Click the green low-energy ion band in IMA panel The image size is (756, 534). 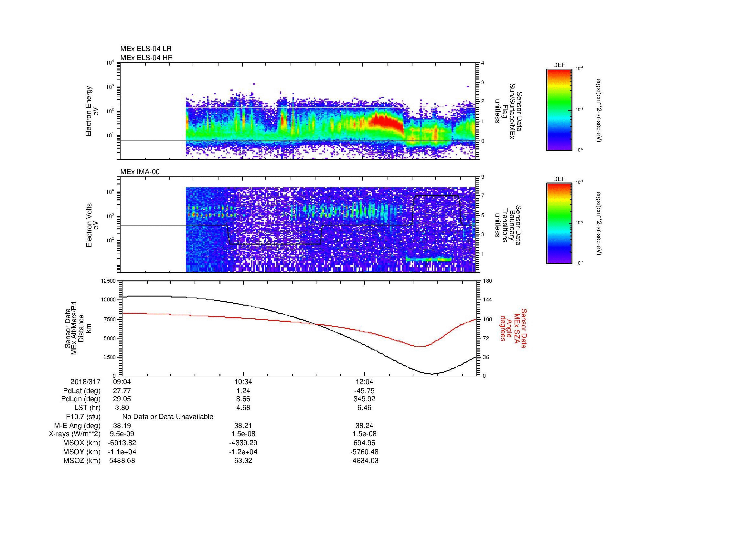[x=429, y=259]
